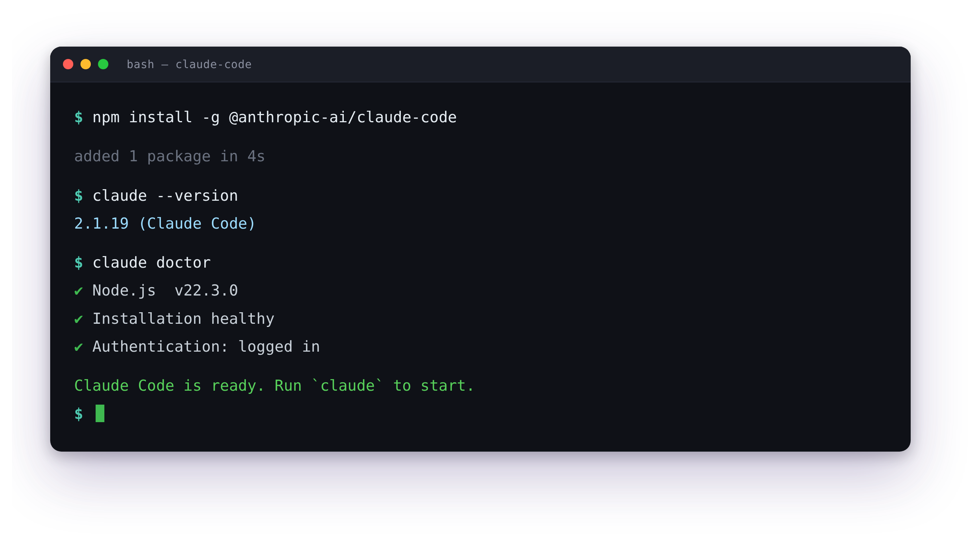Click the checkmark beside Authentication: logged in
Screen dimensions: 980x546
pos(78,347)
